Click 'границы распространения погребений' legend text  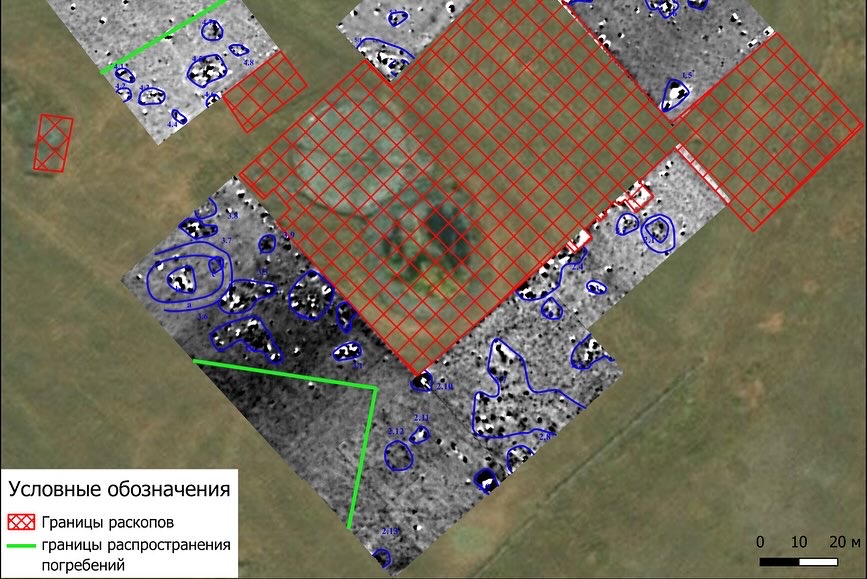click(x=135, y=555)
